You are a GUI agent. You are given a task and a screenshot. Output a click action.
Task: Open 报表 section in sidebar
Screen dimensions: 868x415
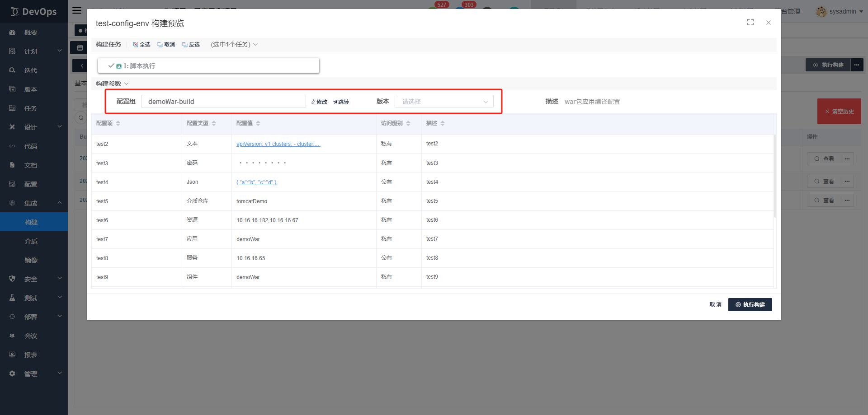pos(31,355)
